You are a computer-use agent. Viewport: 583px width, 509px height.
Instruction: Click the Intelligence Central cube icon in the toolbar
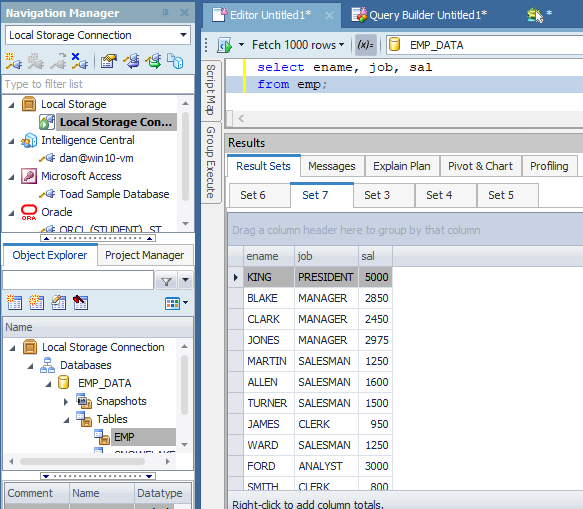click(175, 61)
